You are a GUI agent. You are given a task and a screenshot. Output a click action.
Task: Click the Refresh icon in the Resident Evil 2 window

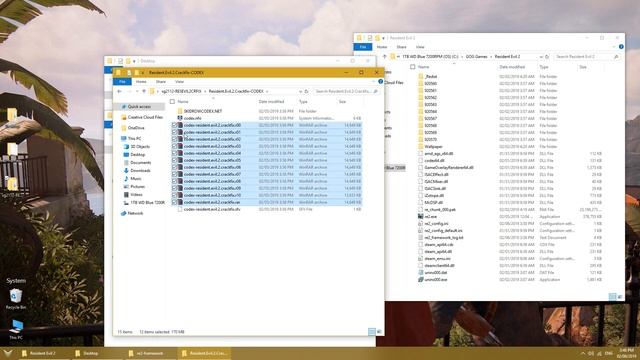click(x=547, y=57)
